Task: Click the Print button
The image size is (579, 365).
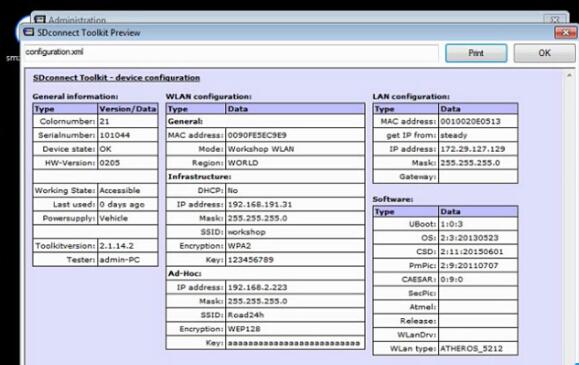Action: click(476, 53)
